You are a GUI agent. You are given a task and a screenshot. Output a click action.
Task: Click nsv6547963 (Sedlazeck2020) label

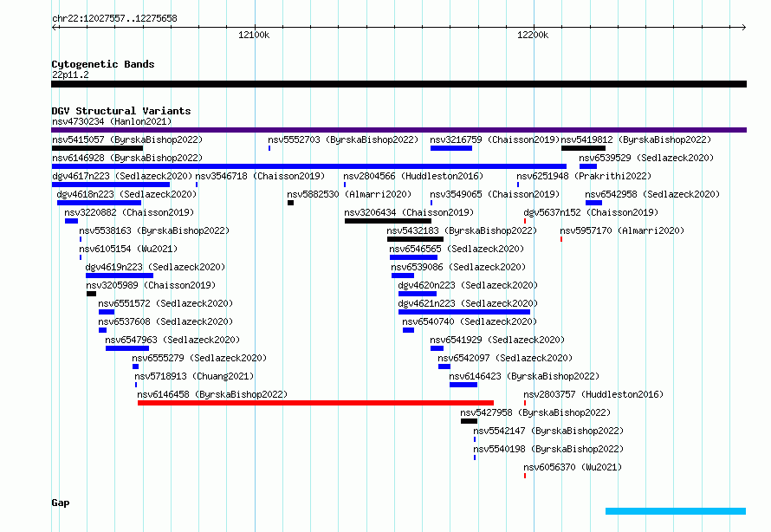[x=172, y=340]
